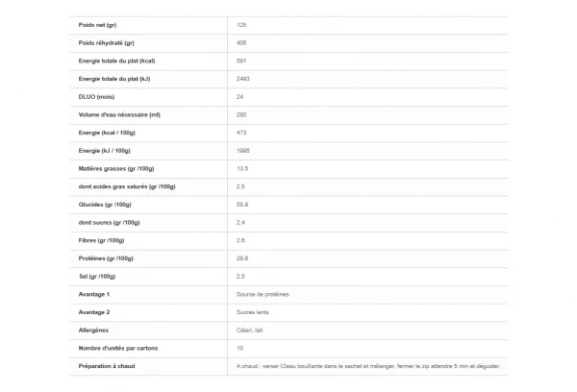
Task: Select the 'Protéines (gr /100g)' label
Action: 105,258
